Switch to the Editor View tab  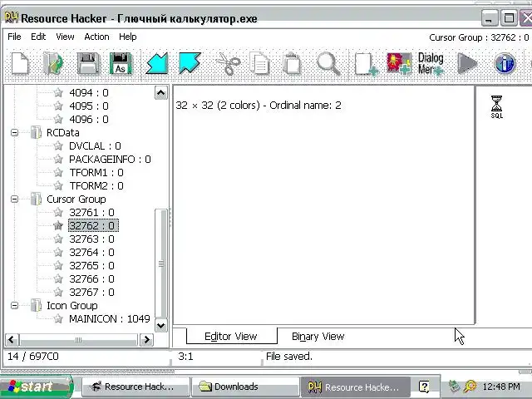click(231, 336)
